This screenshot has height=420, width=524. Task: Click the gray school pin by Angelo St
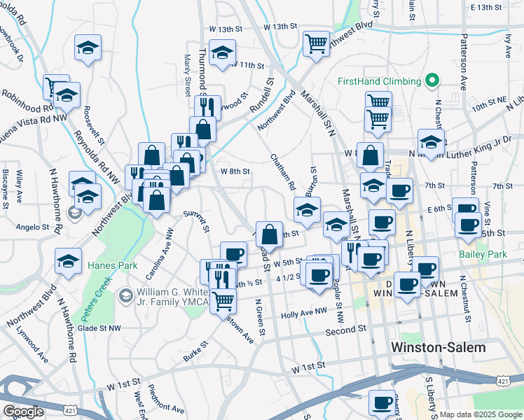point(74,213)
